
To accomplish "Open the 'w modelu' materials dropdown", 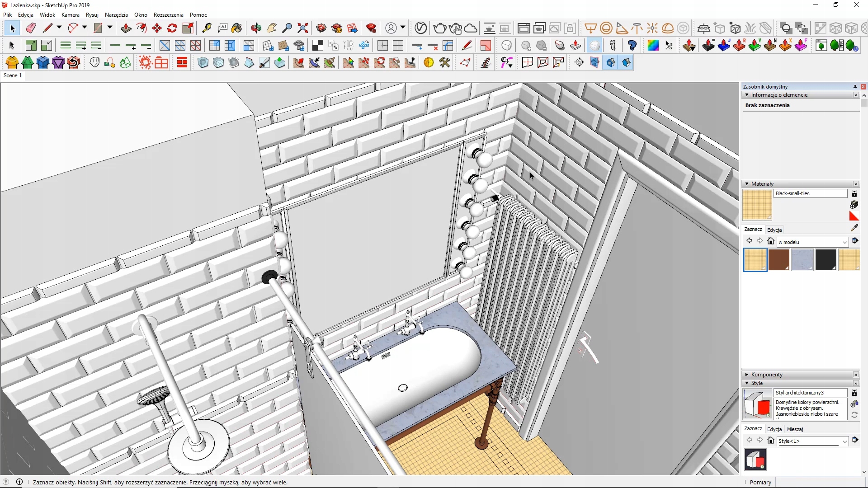I will [844, 242].
